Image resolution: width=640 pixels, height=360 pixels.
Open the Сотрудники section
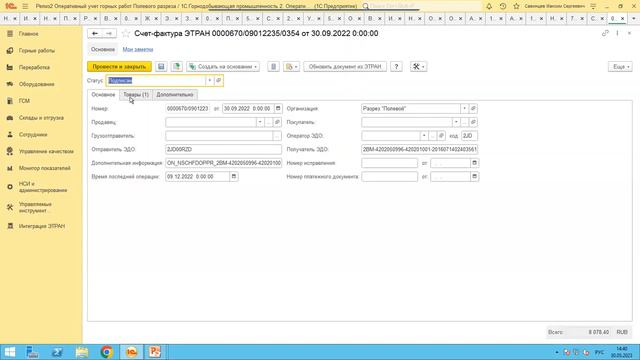pyautogui.click(x=33, y=134)
